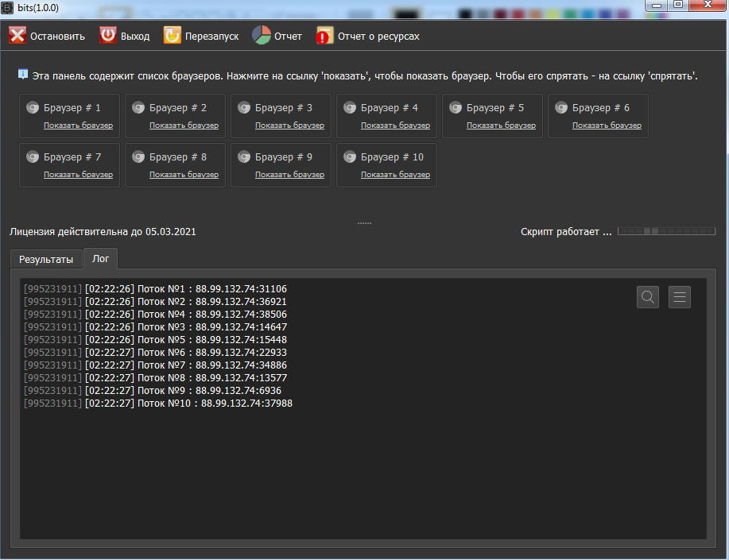The image size is (729, 560).
Task: Click the bits(1.0.0) window title
Action: [x=38, y=8]
